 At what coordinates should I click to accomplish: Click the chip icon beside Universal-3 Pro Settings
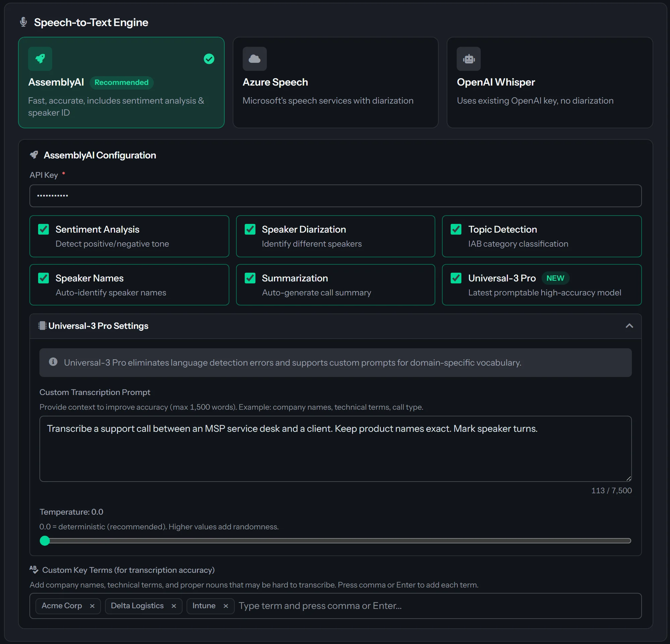tap(42, 326)
